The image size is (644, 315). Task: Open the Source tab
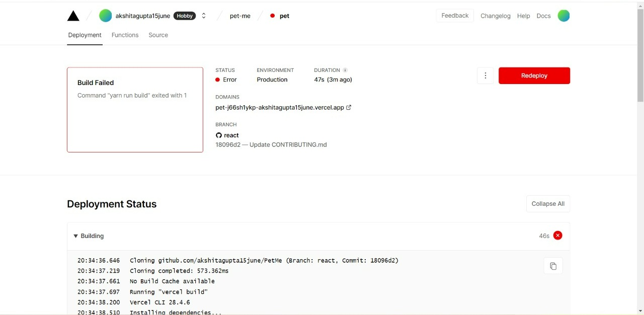coord(158,35)
